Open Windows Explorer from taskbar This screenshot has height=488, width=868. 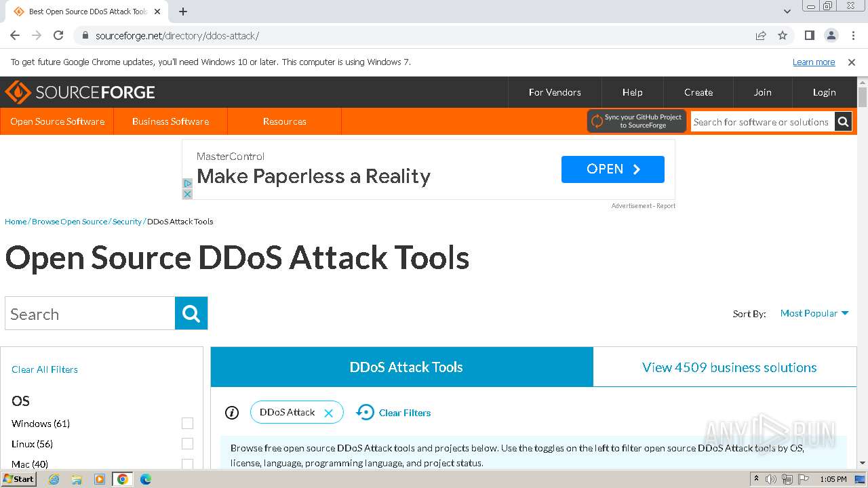(77, 479)
